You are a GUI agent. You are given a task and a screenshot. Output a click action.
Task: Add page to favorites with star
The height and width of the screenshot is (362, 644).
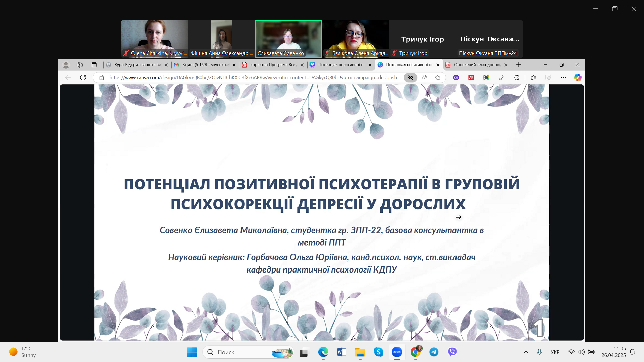coord(438,78)
